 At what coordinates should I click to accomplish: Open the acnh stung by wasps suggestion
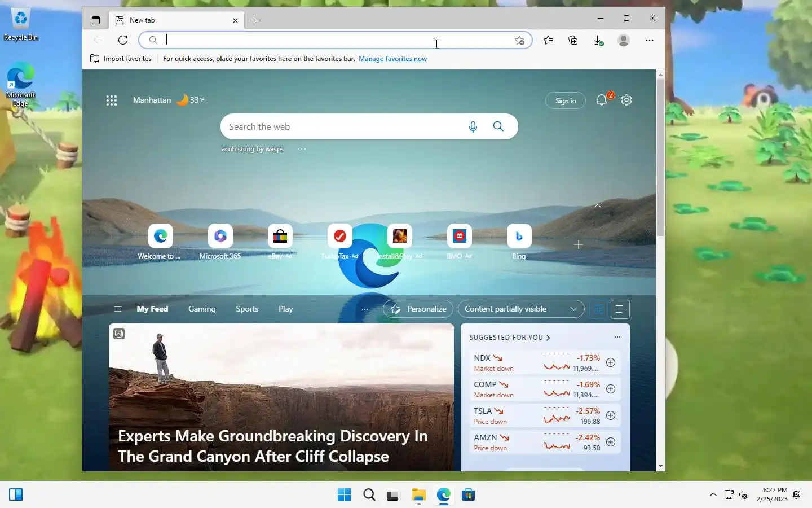point(252,149)
